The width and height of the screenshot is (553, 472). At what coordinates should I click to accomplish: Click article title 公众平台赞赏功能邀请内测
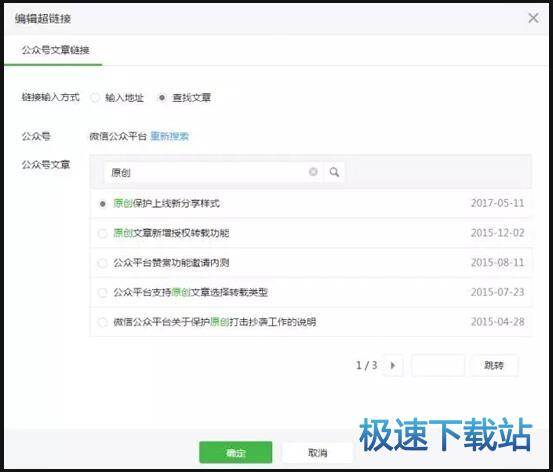coord(171,263)
